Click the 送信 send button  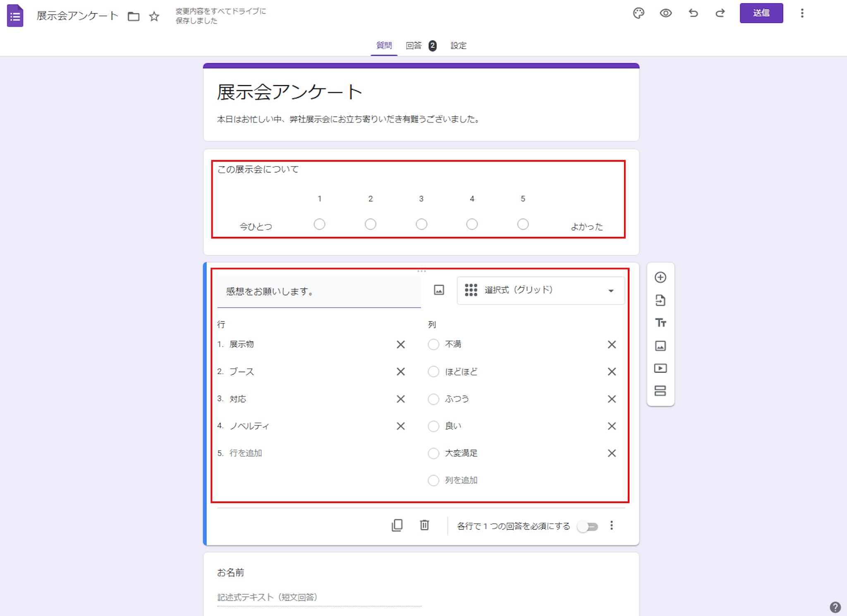click(761, 13)
